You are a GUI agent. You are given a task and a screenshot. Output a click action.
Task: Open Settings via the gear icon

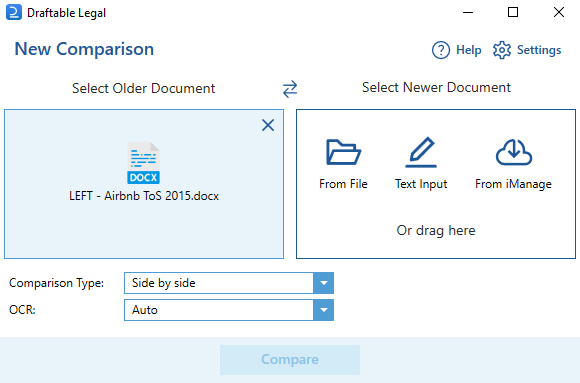(502, 50)
